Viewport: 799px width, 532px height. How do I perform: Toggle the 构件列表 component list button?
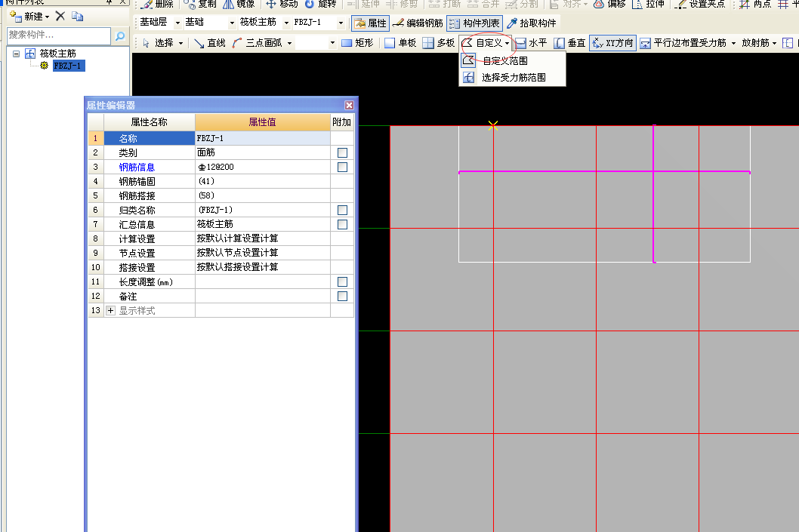tap(474, 23)
